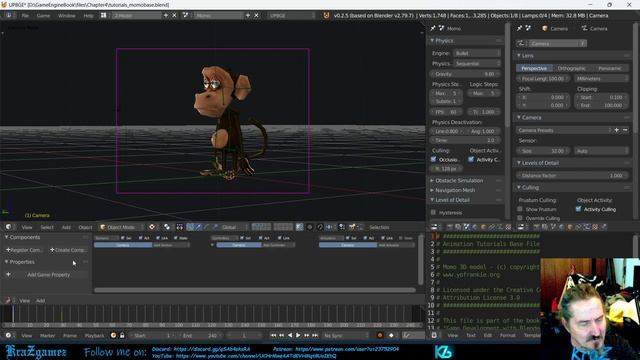Viewport: 640px width, 360px height.
Task: Toggle the Occlusion culling checkbox
Action: click(433, 159)
